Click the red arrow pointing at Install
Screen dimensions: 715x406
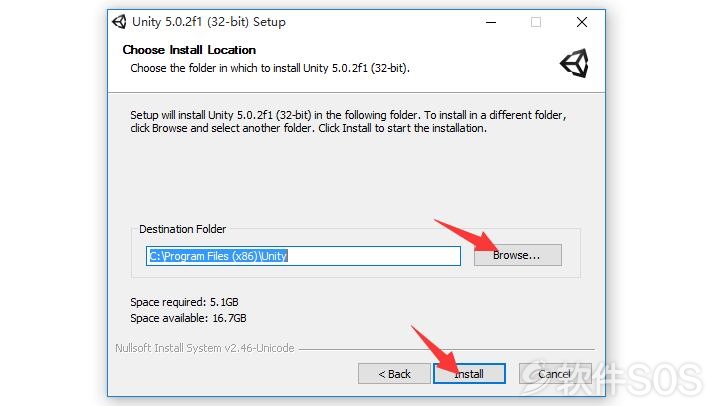pos(435,349)
